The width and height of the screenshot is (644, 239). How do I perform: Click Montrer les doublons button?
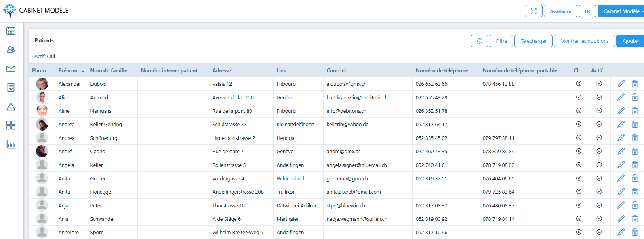[x=584, y=41]
